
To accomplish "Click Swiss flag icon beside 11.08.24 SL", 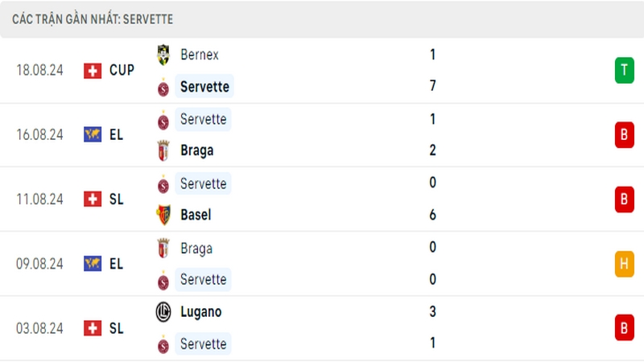I will click(x=93, y=199).
